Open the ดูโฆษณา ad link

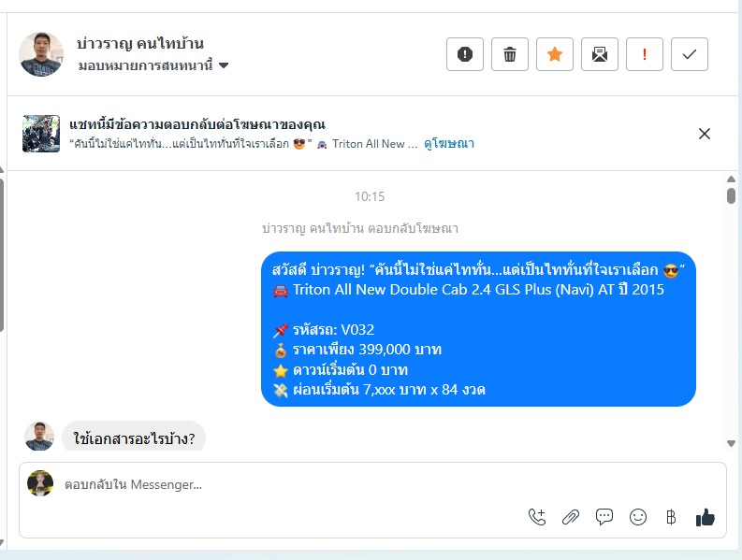click(449, 144)
